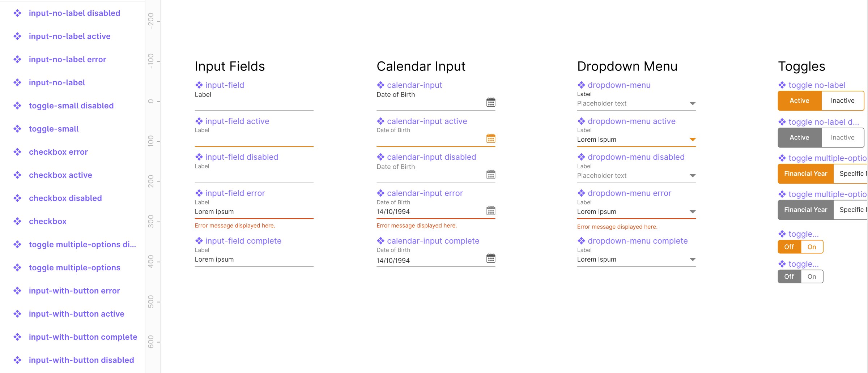Click component icon next to toggle-small layer
Screen dimensions: 868x373
(17, 129)
